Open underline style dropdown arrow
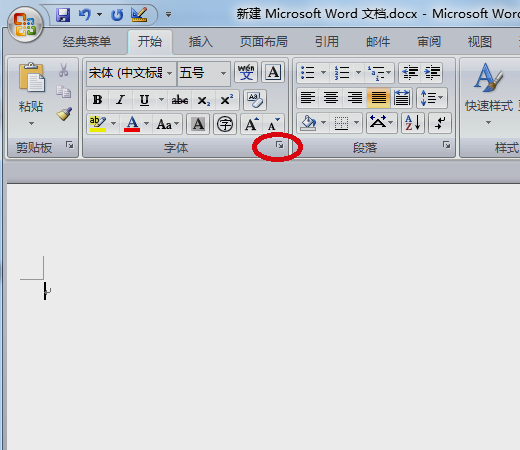 click(161, 99)
